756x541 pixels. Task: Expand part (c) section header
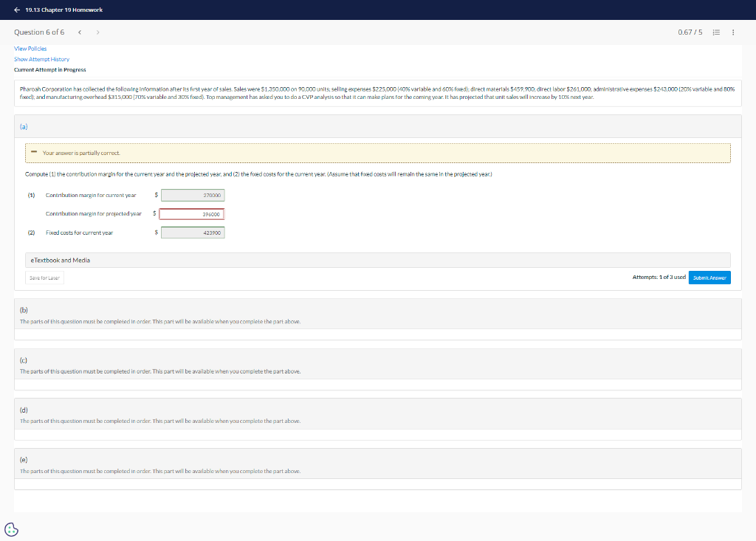pos(377,364)
